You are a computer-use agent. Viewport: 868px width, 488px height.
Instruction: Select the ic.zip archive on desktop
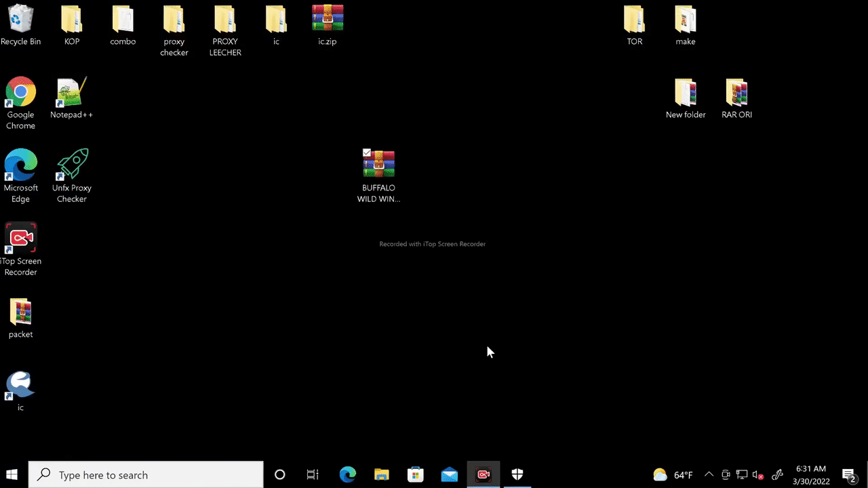pos(328,19)
